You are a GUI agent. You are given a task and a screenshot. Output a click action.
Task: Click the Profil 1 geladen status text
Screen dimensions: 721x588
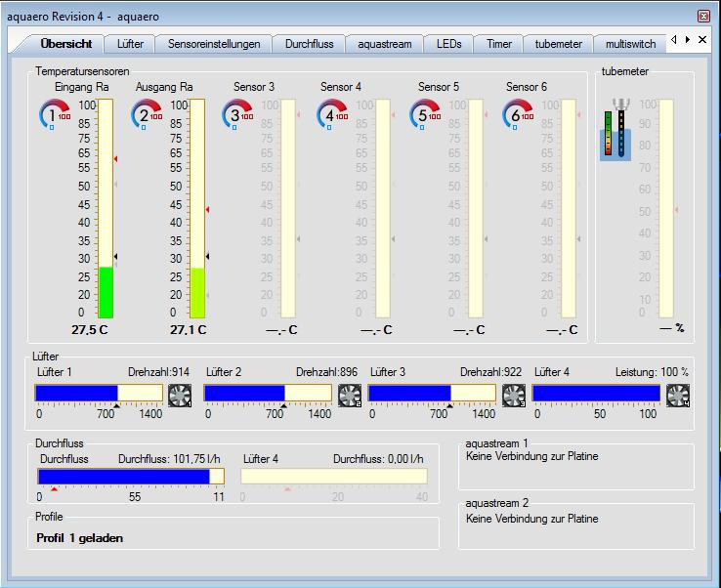click(79, 538)
